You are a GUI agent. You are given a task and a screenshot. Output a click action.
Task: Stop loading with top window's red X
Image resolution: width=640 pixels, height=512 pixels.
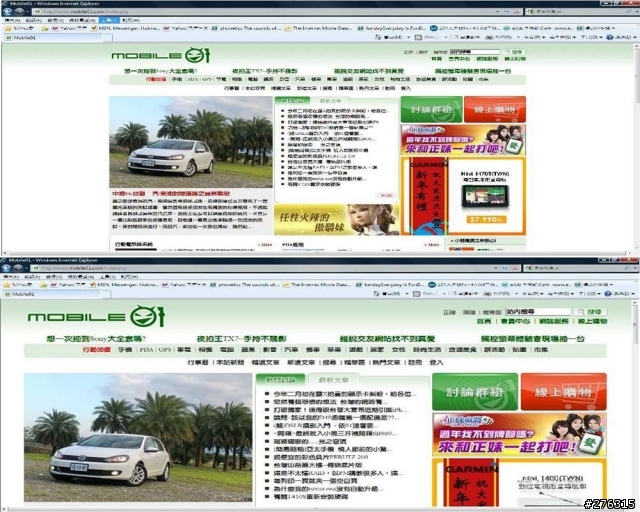coord(516,11)
